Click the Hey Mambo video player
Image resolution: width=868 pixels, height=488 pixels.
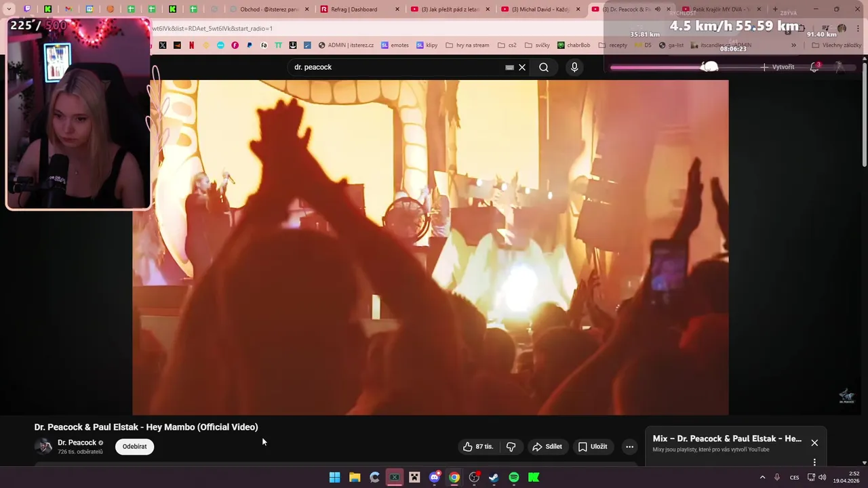click(x=430, y=247)
